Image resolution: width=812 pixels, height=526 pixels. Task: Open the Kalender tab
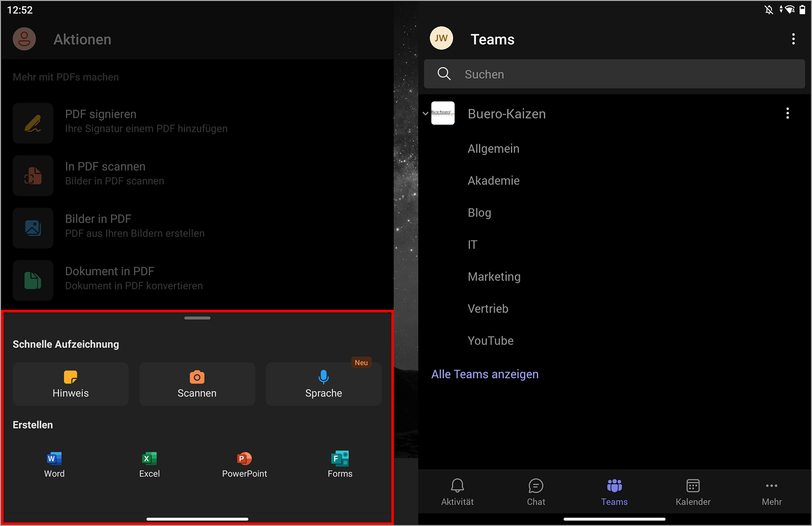(x=693, y=492)
